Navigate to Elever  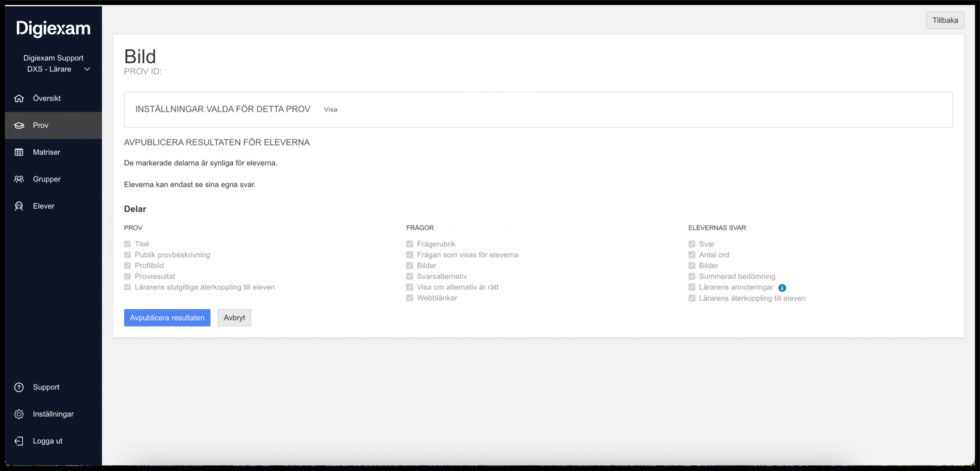click(53, 206)
